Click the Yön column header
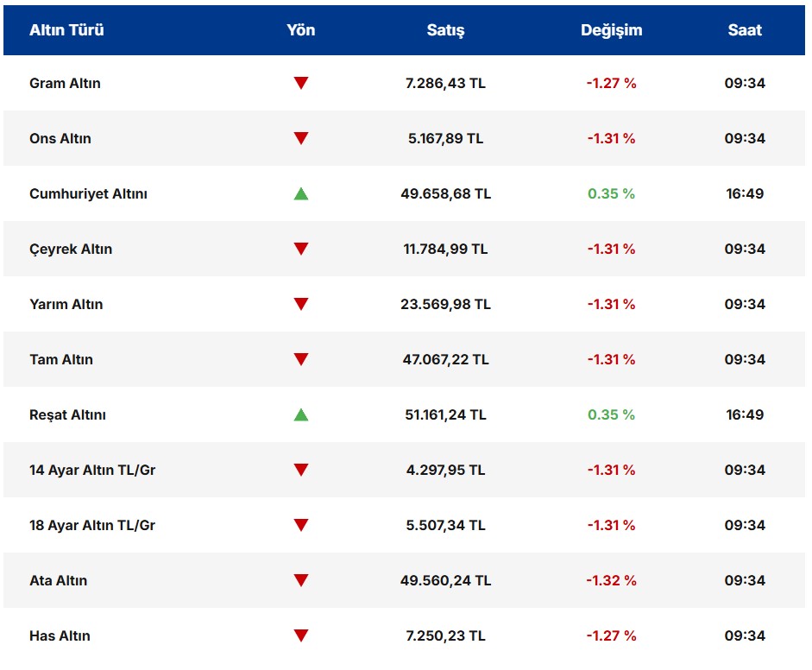Image resolution: width=812 pixels, height=670 pixels. (300, 30)
